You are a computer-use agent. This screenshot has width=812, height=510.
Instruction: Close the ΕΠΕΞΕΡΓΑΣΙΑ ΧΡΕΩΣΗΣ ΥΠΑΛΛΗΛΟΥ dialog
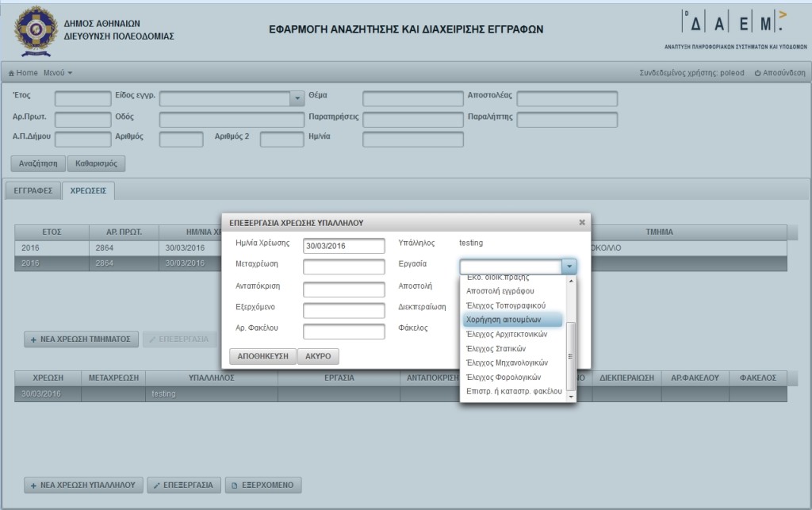click(x=582, y=223)
